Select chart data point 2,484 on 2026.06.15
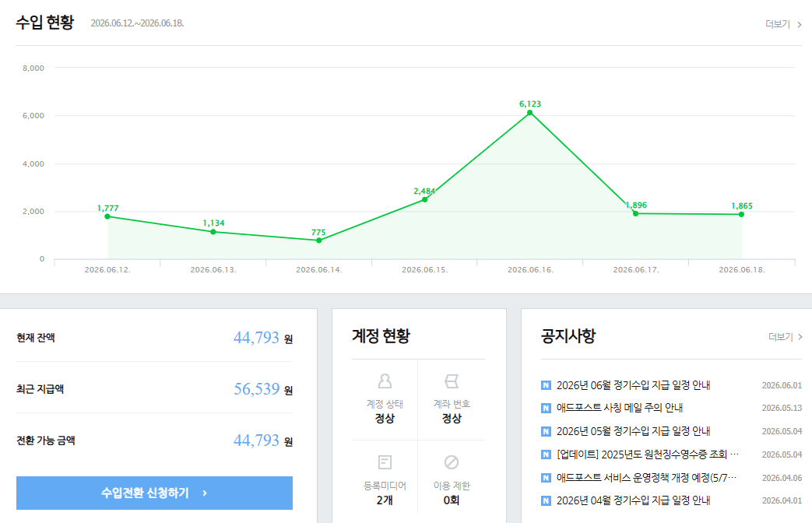 tap(424, 199)
